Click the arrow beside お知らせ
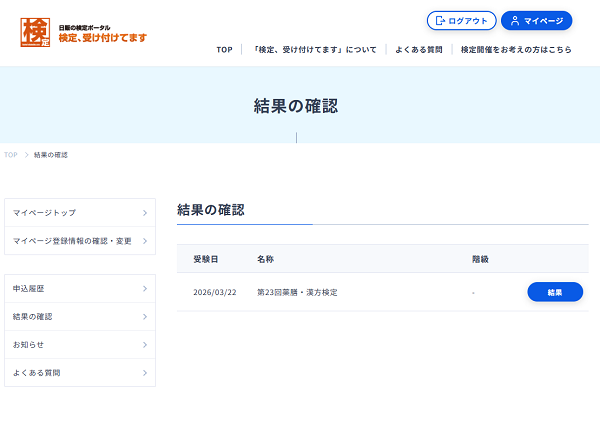The image size is (600, 421). click(145, 345)
